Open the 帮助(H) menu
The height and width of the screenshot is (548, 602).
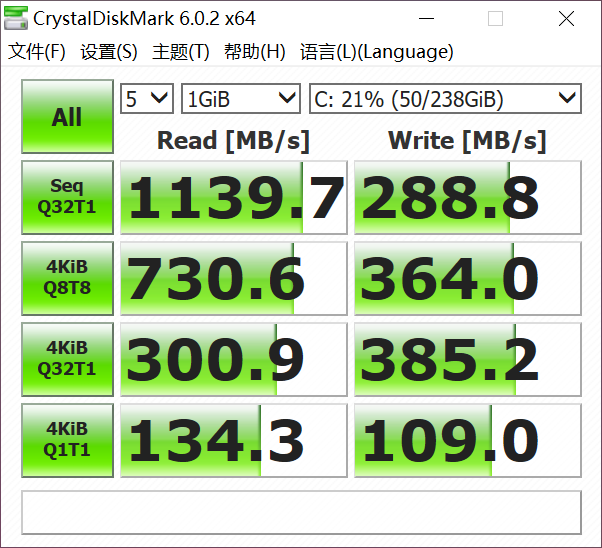[254, 52]
